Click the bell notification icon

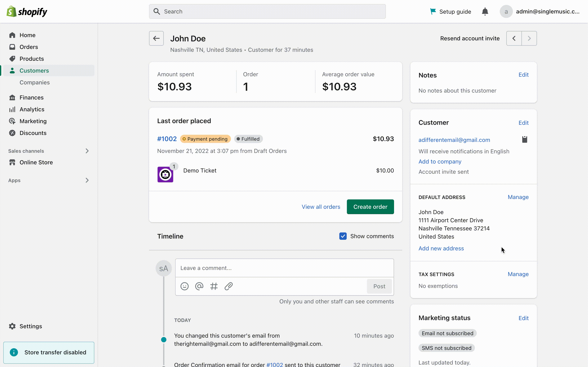[485, 11]
